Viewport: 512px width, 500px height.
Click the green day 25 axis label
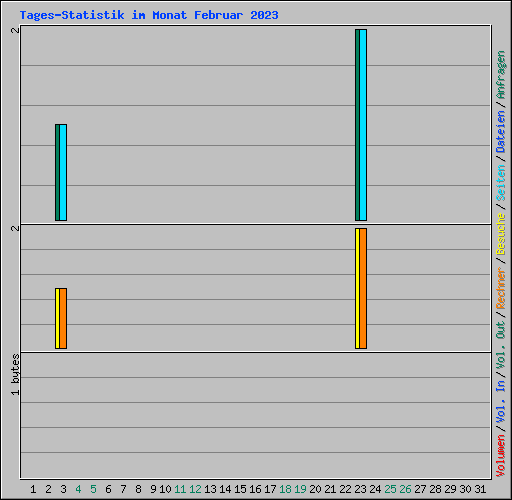click(390, 489)
